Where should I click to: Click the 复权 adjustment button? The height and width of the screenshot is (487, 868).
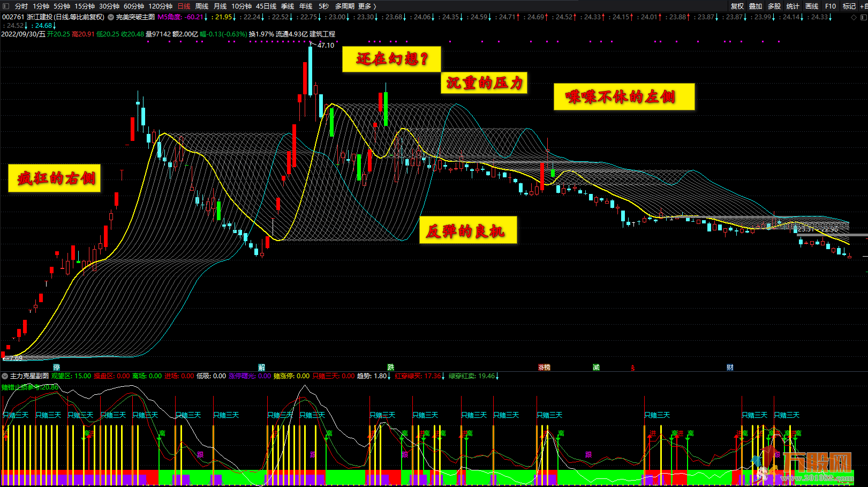tap(737, 6)
